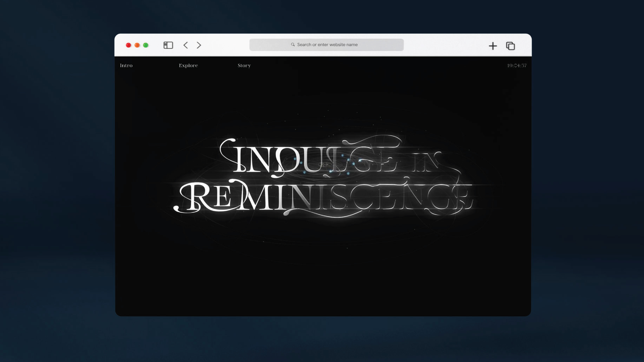Toggle the browser sidebar icon
Image resolution: width=644 pixels, height=362 pixels.
(x=168, y=45)
